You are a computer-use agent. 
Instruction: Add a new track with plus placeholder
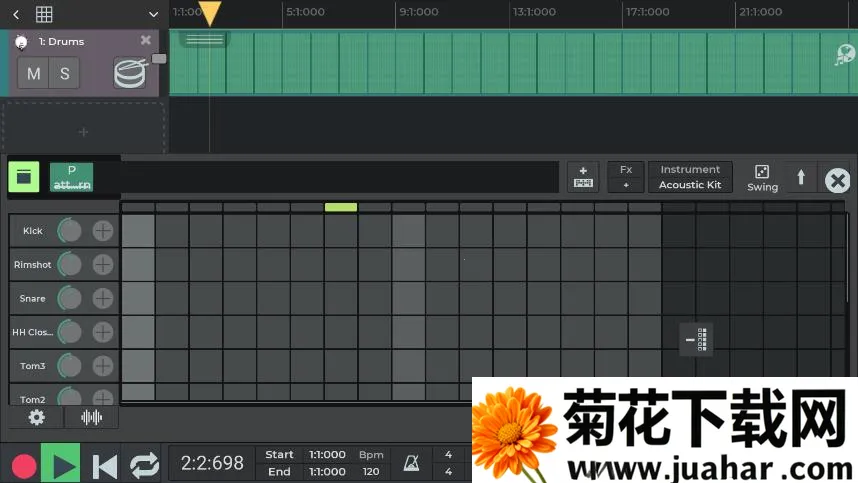click(x=83, y=132)
